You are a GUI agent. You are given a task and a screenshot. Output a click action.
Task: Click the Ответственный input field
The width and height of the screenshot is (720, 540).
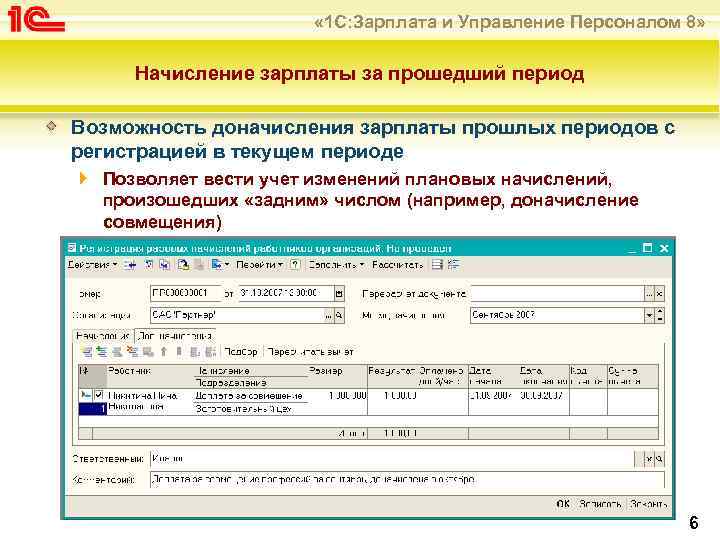[x=392, y=459]
